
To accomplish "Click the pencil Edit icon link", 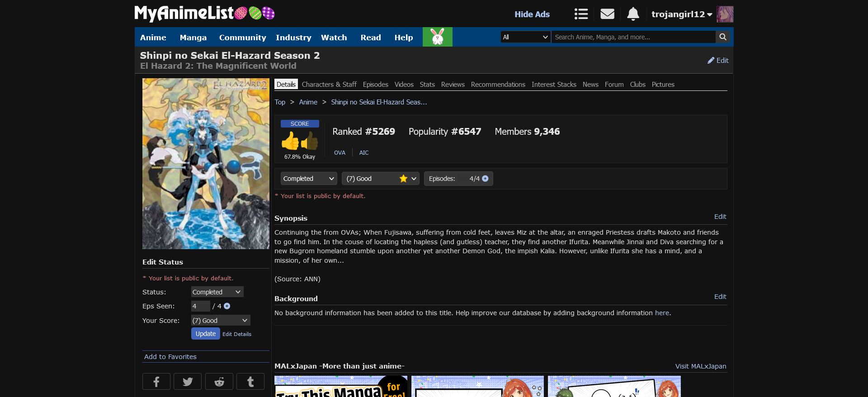I will point(718,61).
